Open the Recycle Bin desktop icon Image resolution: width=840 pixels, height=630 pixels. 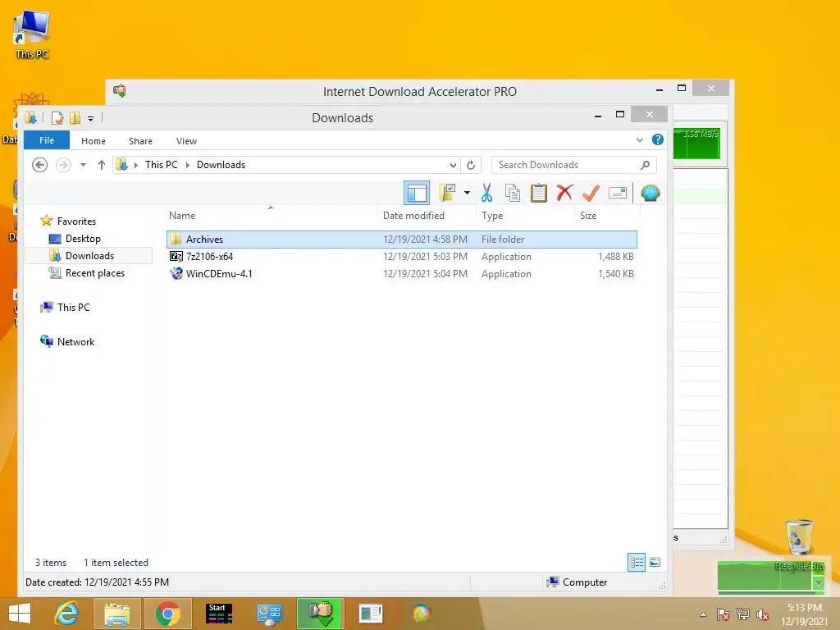click(x=799, y=544)
